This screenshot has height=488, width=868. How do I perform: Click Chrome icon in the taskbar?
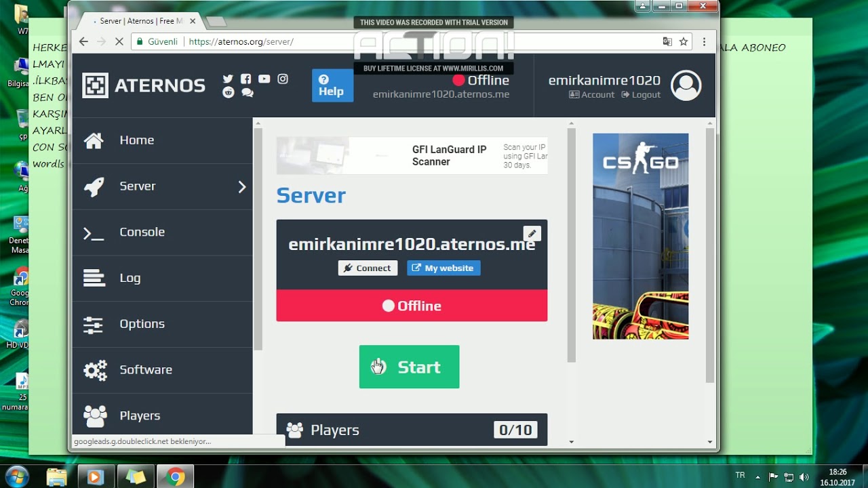pos(175,476)
